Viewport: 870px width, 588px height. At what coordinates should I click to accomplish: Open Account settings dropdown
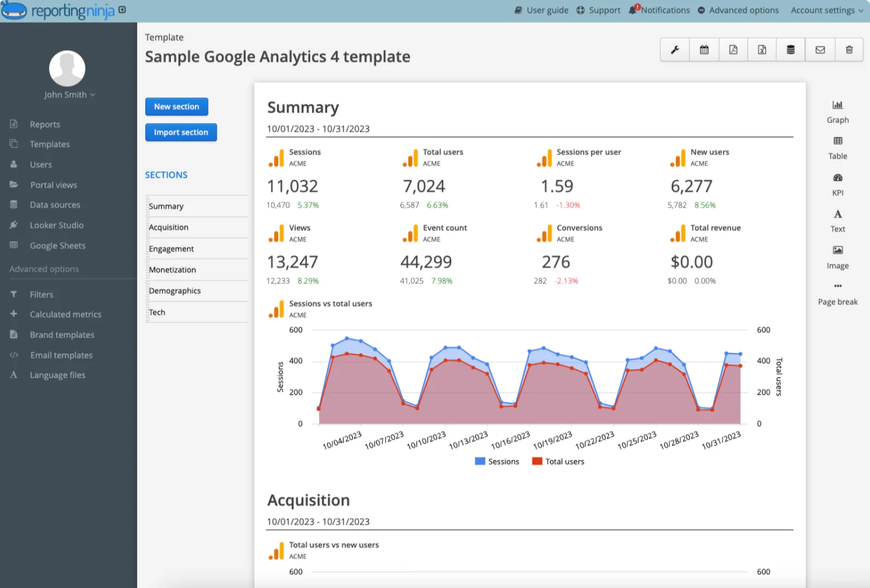(826, 10)
